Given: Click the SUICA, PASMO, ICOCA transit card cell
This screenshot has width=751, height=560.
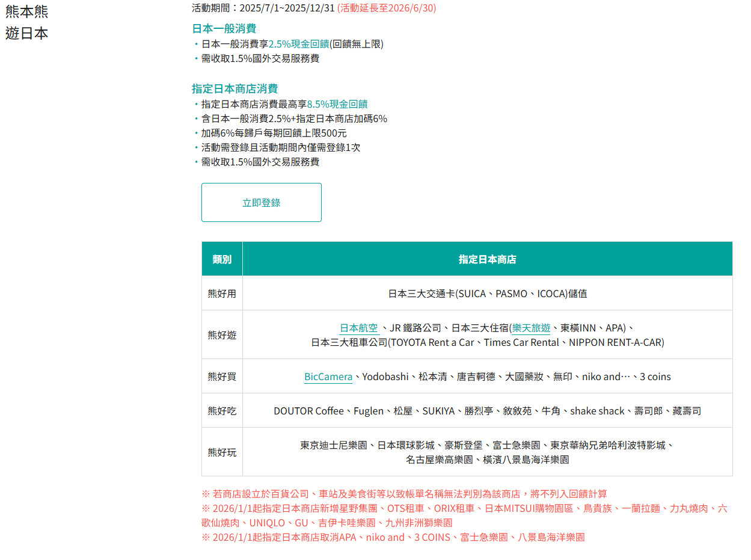Looking at the screenshot, I should [487, 294].
